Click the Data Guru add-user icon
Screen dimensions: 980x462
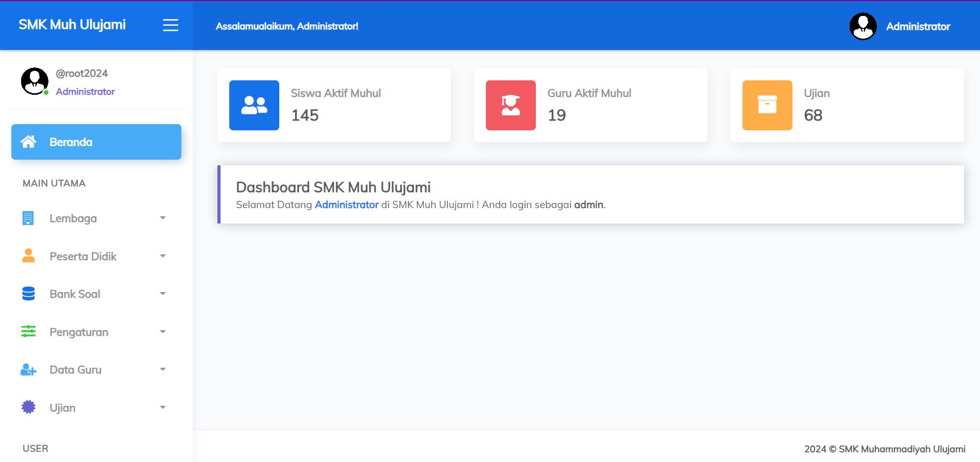tap(28, 370)
